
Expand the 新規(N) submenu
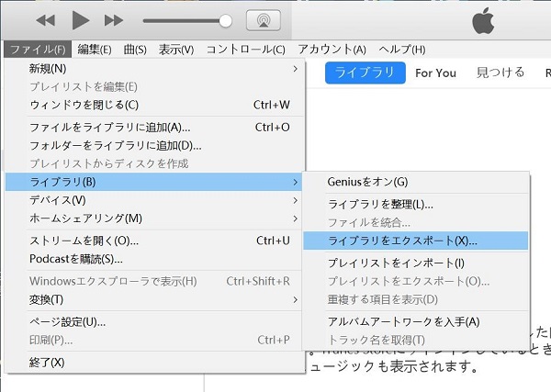[x=153, y=69]
